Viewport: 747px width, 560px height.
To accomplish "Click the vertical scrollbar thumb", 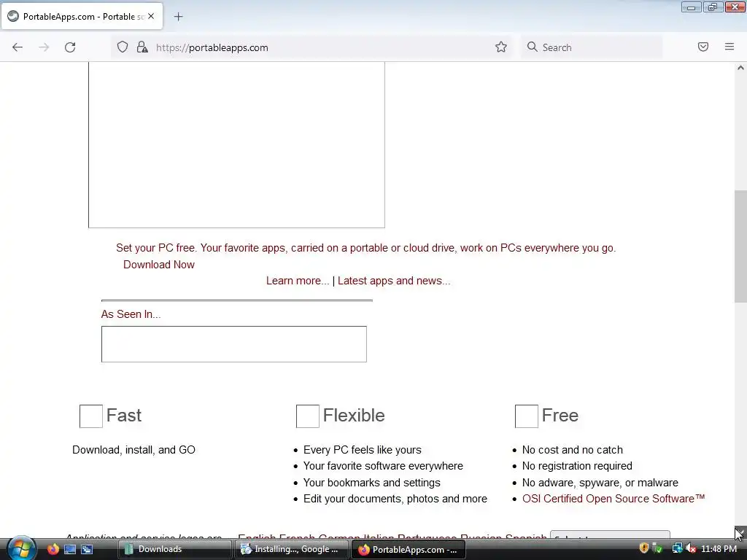I will point(740,246).
